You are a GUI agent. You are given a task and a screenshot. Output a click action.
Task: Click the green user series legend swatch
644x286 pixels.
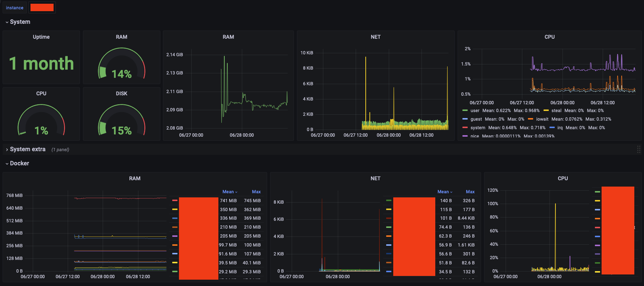point(465,111)
